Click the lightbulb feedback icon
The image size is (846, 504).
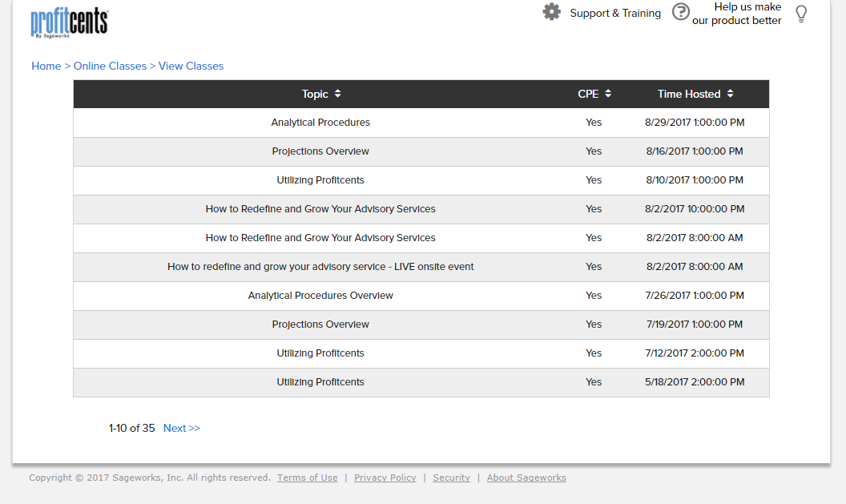click(x=801, y=14)
